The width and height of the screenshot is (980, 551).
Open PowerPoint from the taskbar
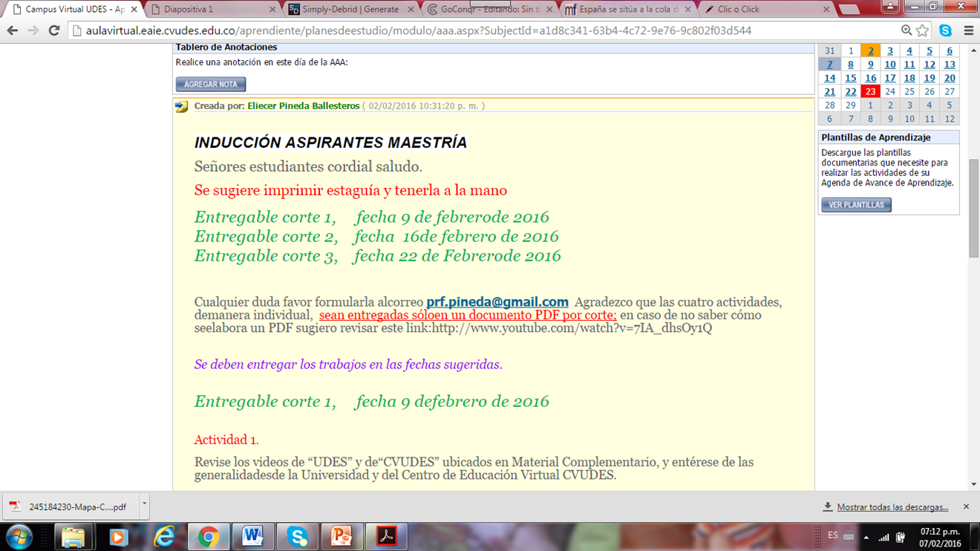click(342, 536)
